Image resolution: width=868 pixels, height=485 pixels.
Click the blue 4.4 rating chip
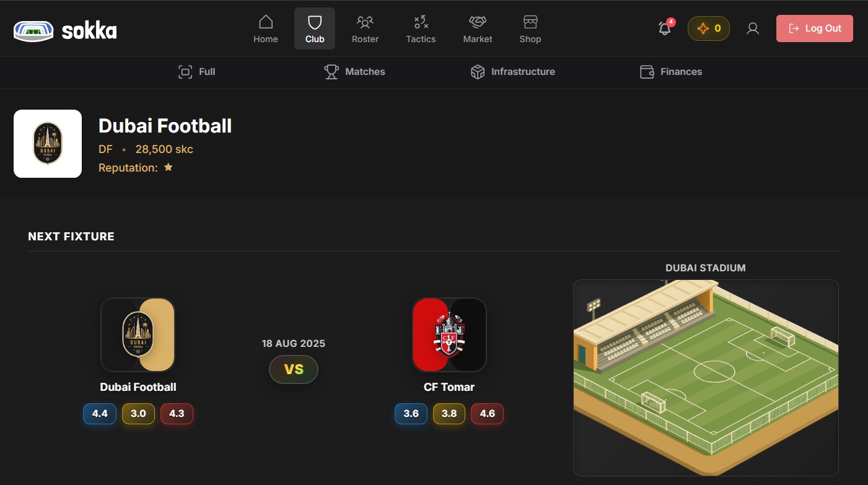pyautogui.click(x=100, y=414)
